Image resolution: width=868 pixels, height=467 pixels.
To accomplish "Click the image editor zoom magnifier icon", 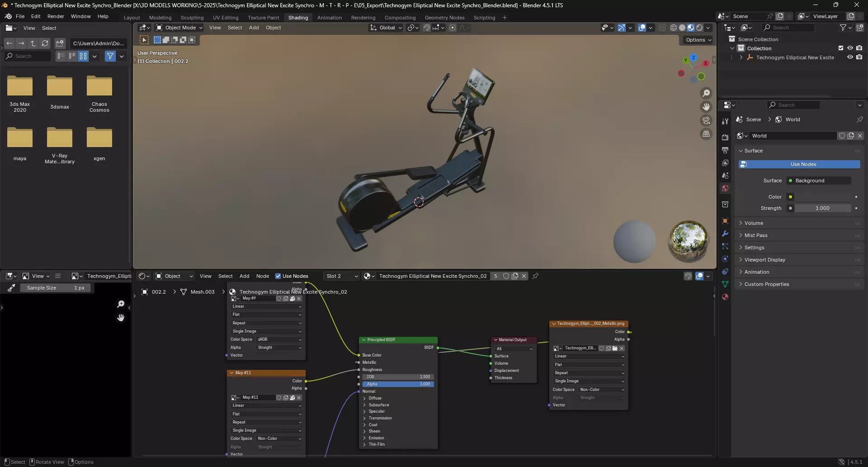I will point(121,304).
